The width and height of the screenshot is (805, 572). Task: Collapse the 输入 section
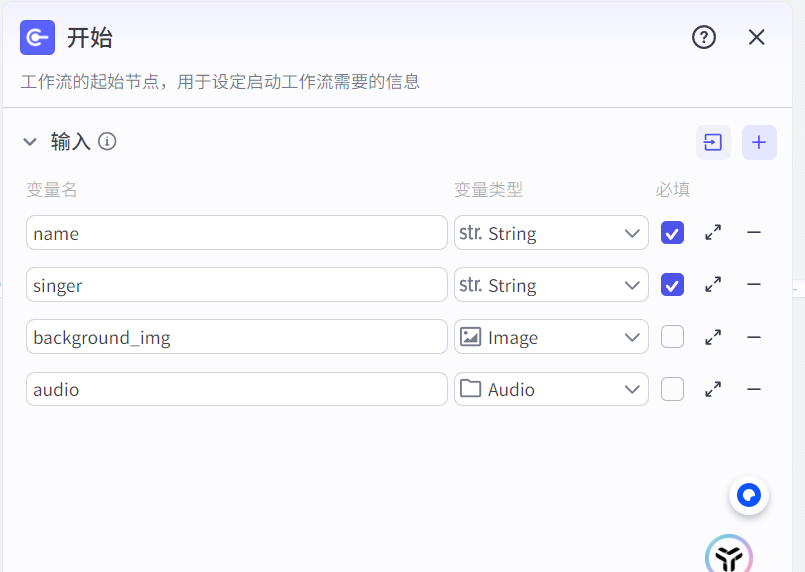click(30, 142)
